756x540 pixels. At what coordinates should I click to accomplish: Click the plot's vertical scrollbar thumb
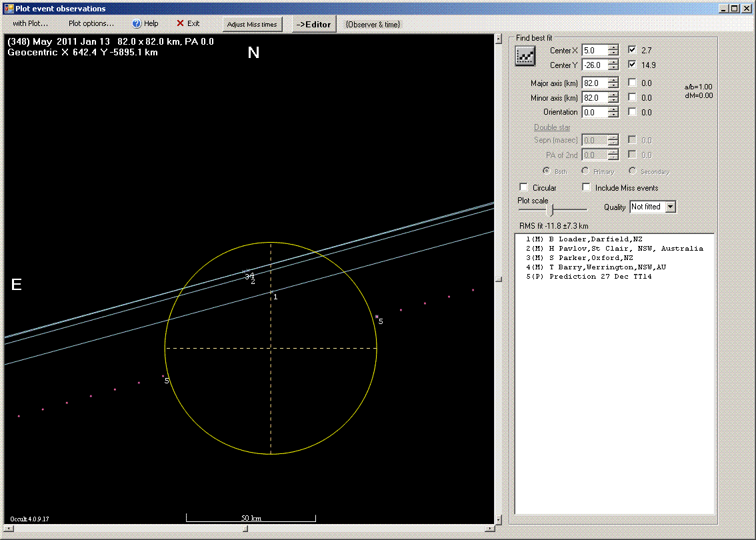[x=499, y=279]
